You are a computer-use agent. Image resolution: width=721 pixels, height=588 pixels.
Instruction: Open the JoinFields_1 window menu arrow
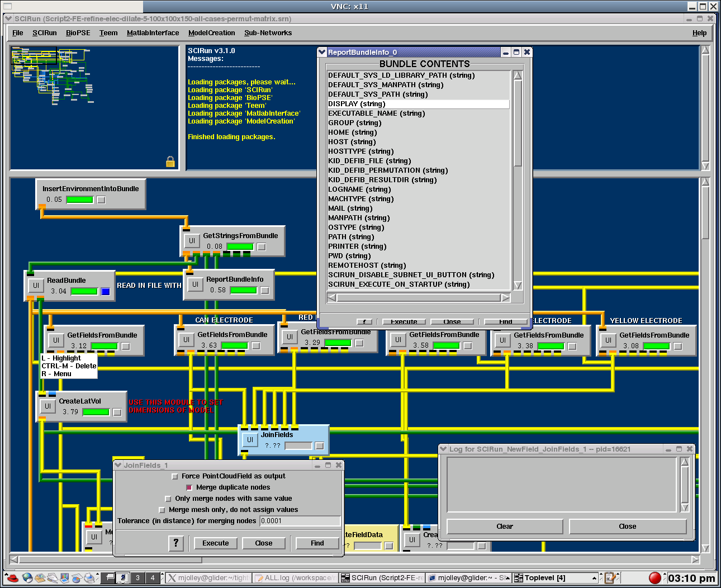[118, 465]
